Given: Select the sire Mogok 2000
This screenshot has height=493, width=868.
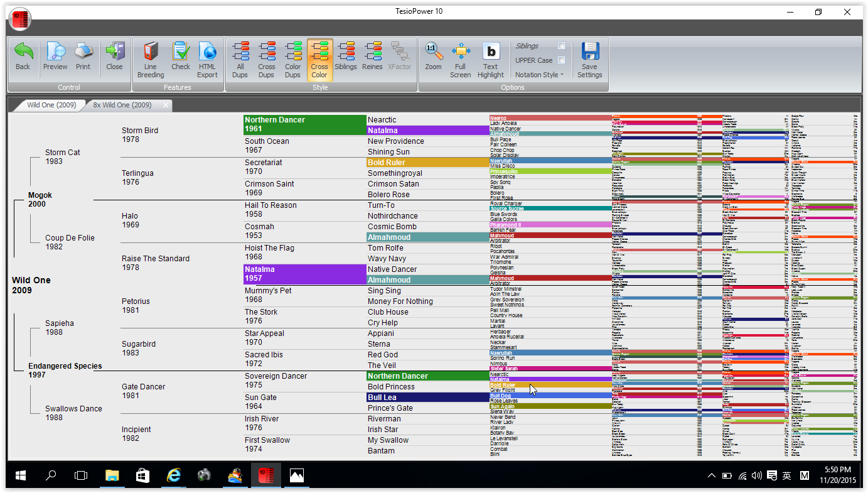Looking at the screenshot, I should tap(40, 200).
